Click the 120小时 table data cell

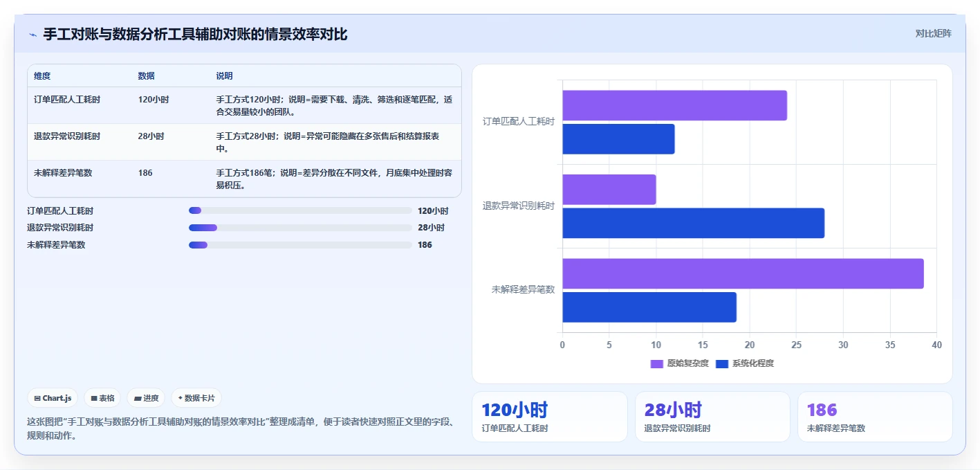[153, 100]
